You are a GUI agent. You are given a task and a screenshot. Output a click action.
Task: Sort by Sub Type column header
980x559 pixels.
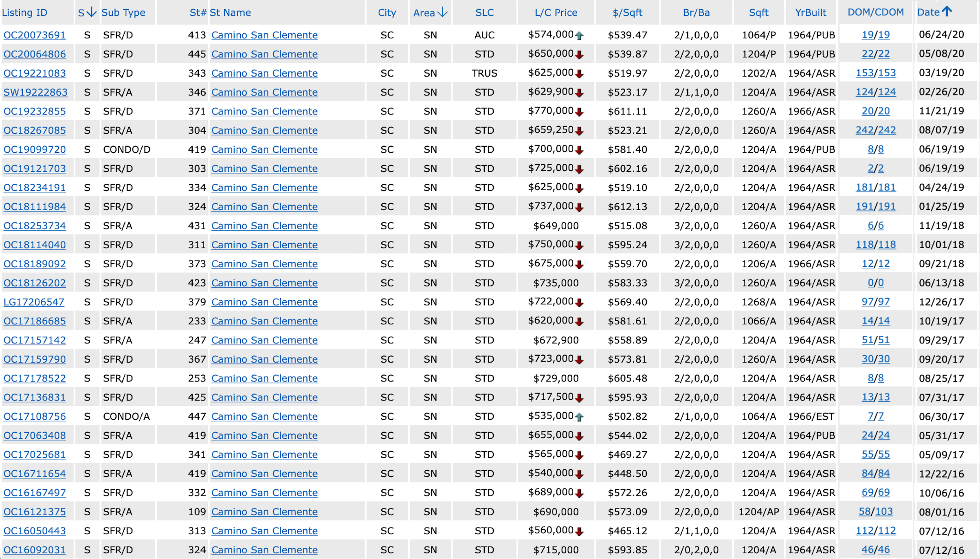pos(123,13)
